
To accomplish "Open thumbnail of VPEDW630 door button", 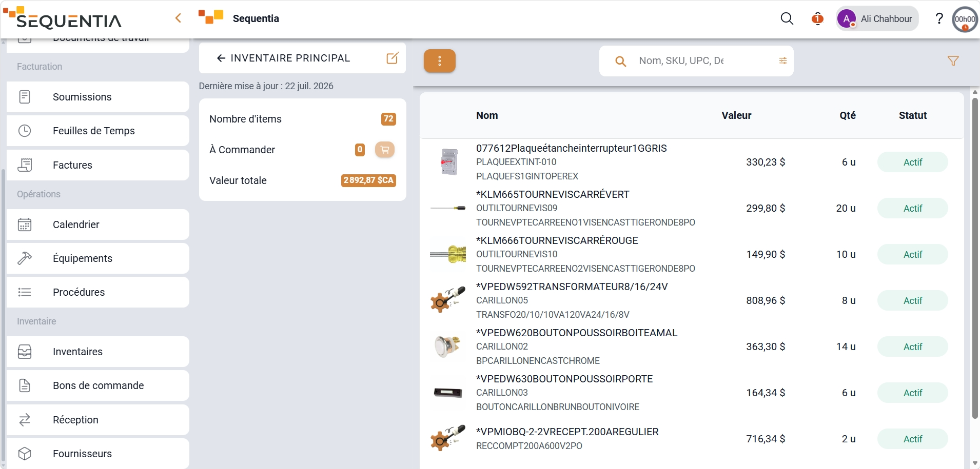I will [x=448, y=393].
